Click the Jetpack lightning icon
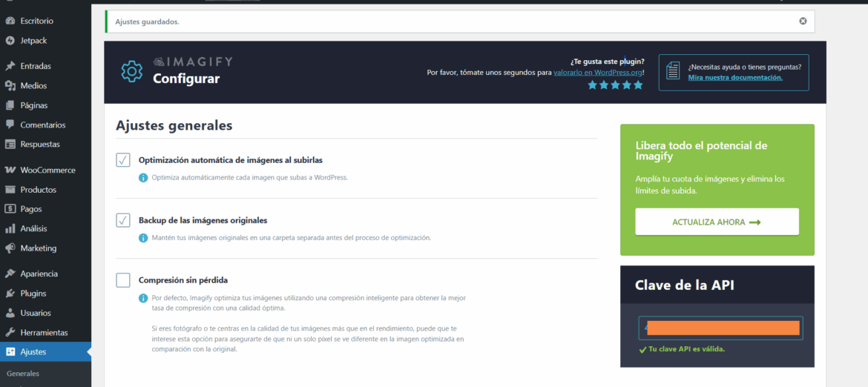 point(10,40)
